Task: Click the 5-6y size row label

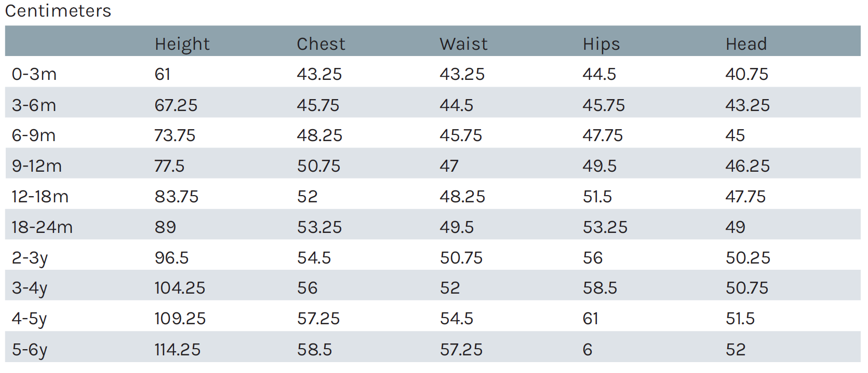Action: [30, 350]
